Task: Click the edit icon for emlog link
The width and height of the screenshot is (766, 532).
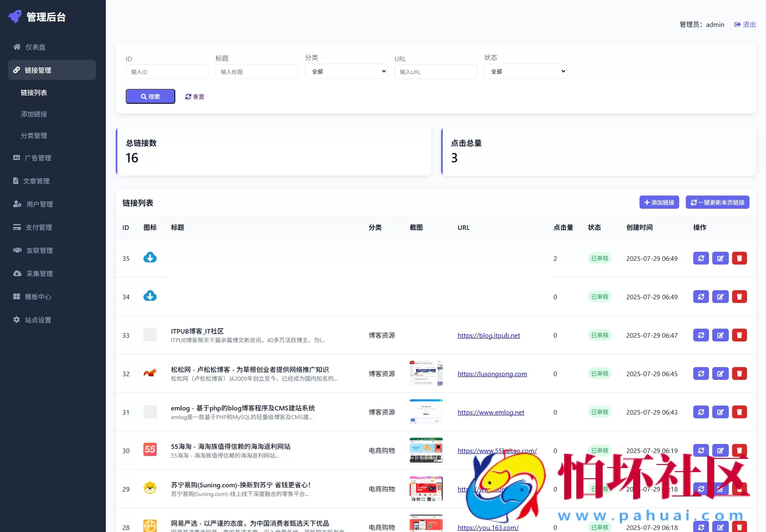Action: pos(720,412)
